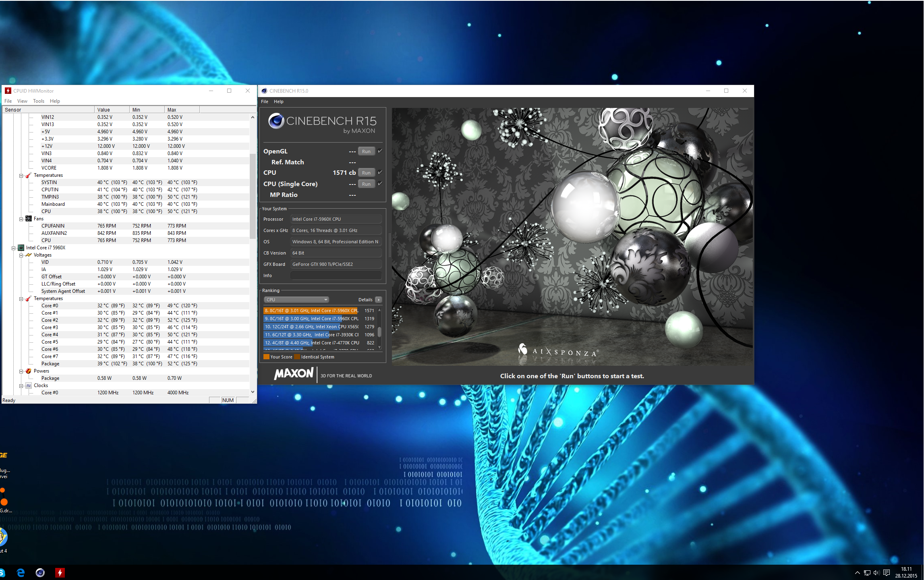The image size is (924, 580).
Task: Click the ranking list scrollbar thumb
Action: 379,331
